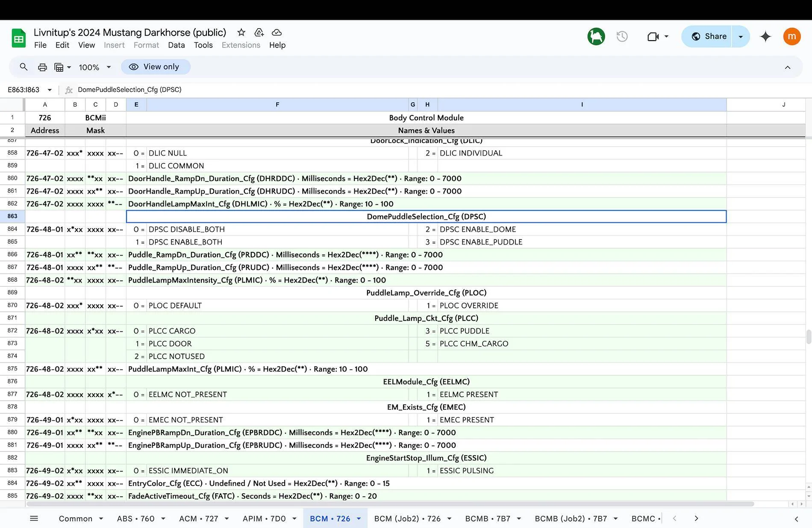Open the filter views table icon

pos(59,67)
